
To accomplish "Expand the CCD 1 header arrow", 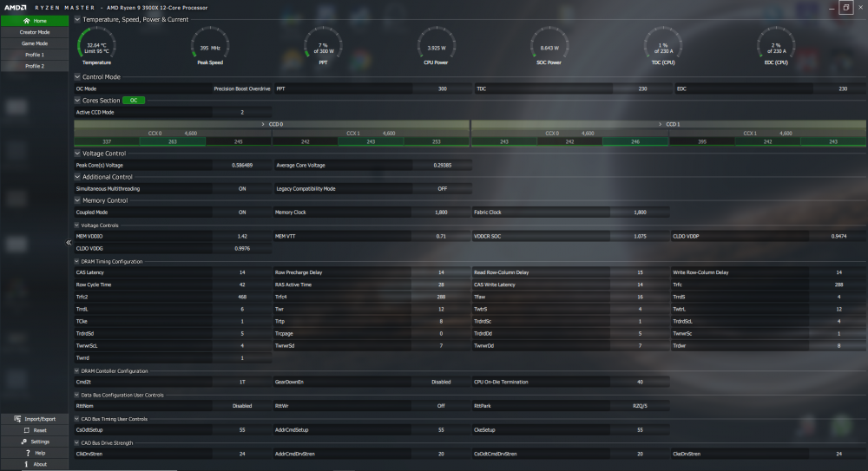I will 660,124.
